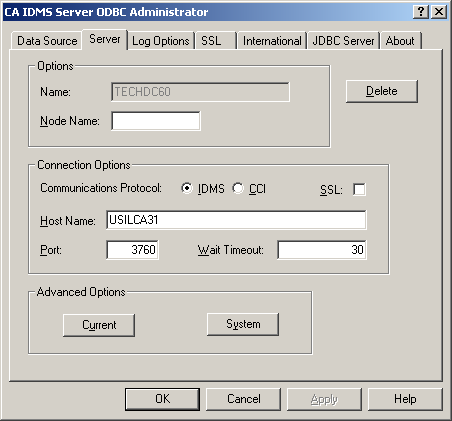The height and width of the screenshot is (421, 452).
Task: Show the About tab
Action: point(400,41)
